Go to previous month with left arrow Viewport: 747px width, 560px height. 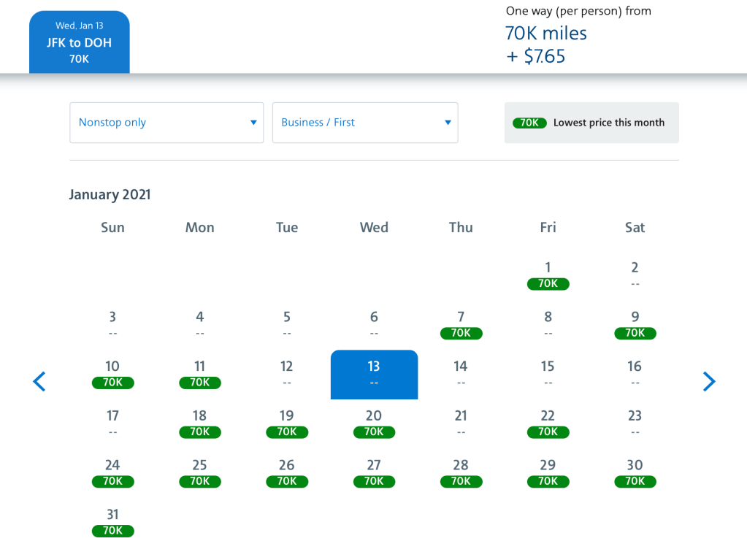(x=39, y=381)
